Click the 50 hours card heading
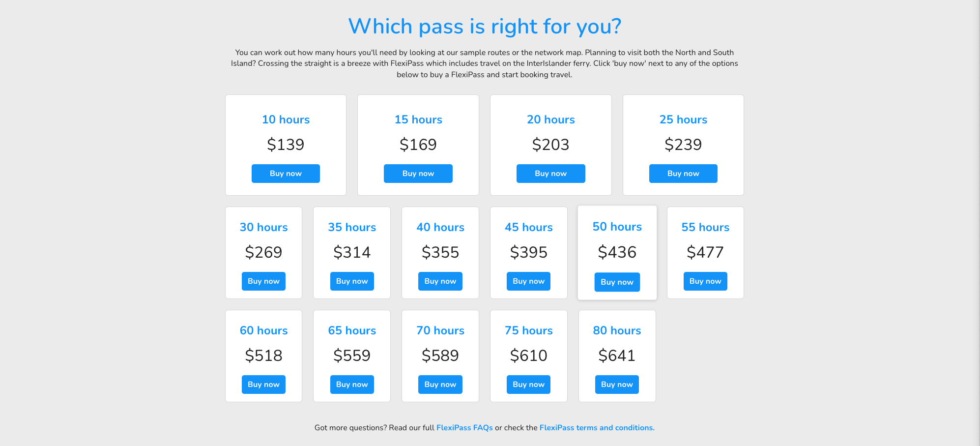This screenshot has width=980, height=446. click(617, 227)
